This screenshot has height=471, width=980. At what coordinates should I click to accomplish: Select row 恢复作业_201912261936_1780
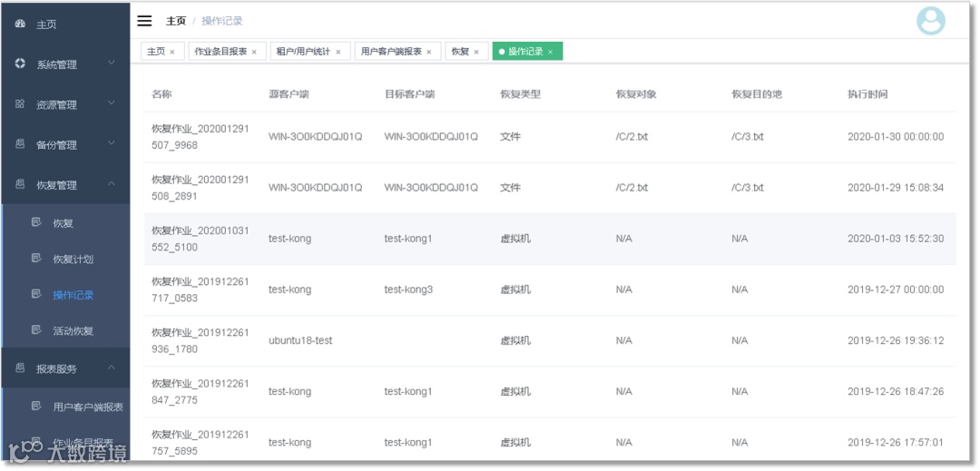tap(550, 341)
